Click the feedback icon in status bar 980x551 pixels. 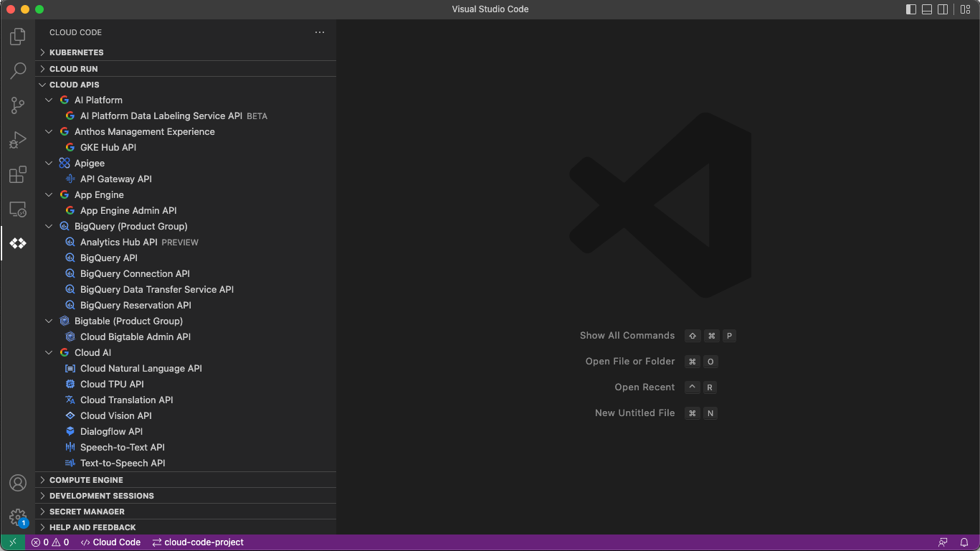tap(943, 542)
